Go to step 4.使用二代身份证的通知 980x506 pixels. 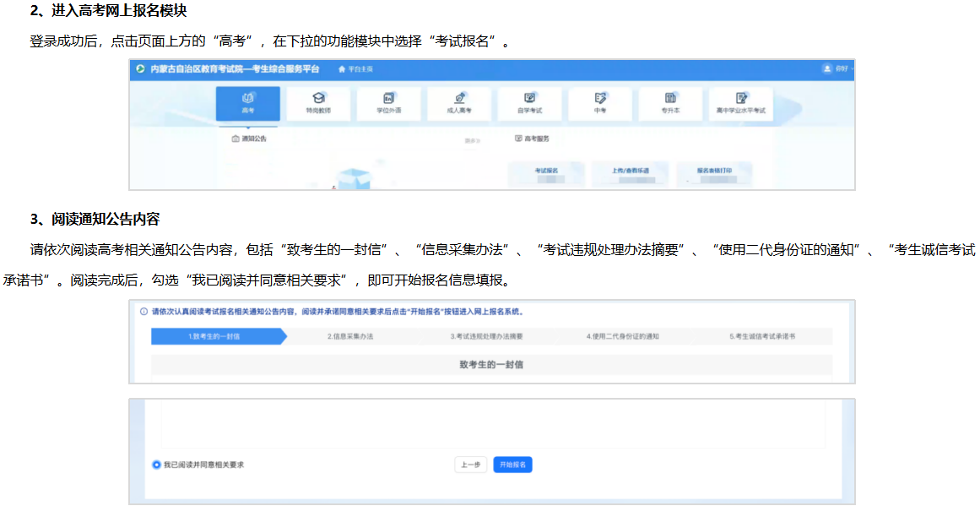click(622, 336)
